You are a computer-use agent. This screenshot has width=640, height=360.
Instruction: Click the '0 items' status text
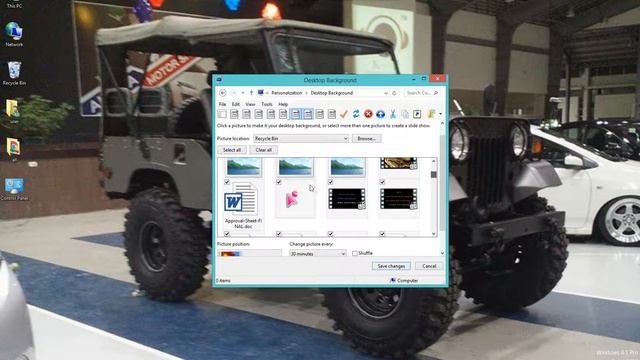(223, 280)
